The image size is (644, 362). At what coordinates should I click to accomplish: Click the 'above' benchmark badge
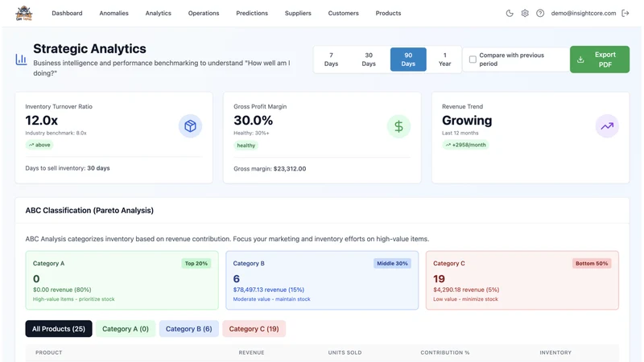[x=39, y=145]
